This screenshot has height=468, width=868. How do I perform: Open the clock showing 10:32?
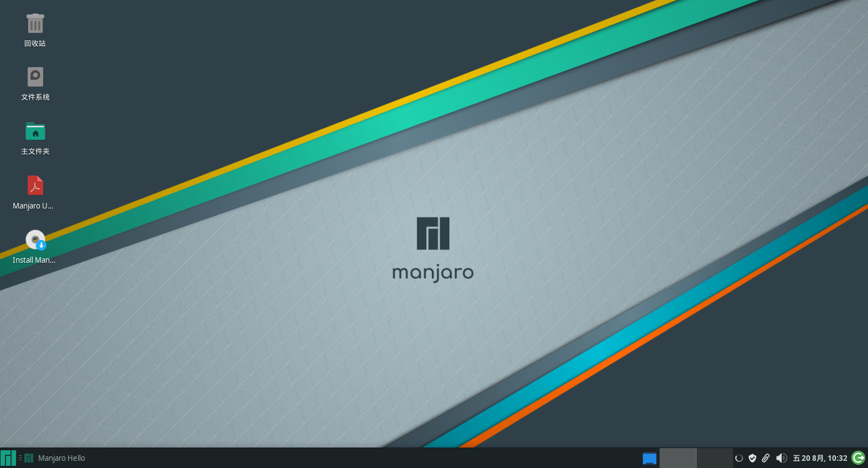820,458
